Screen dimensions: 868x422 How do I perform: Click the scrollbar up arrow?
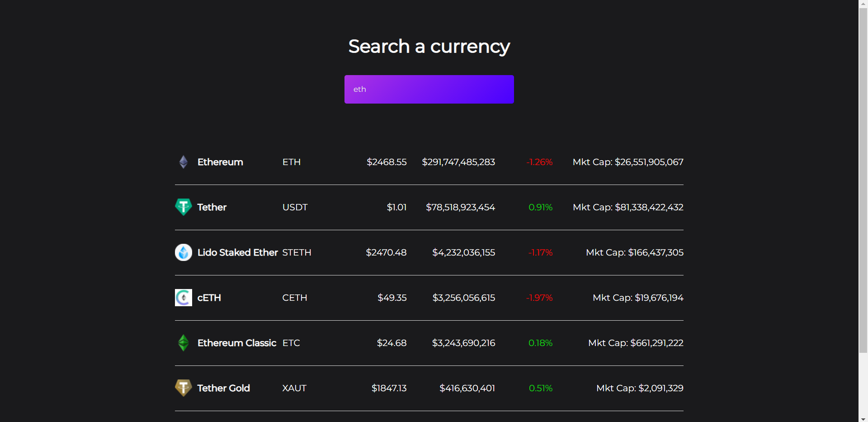[863, 4]
